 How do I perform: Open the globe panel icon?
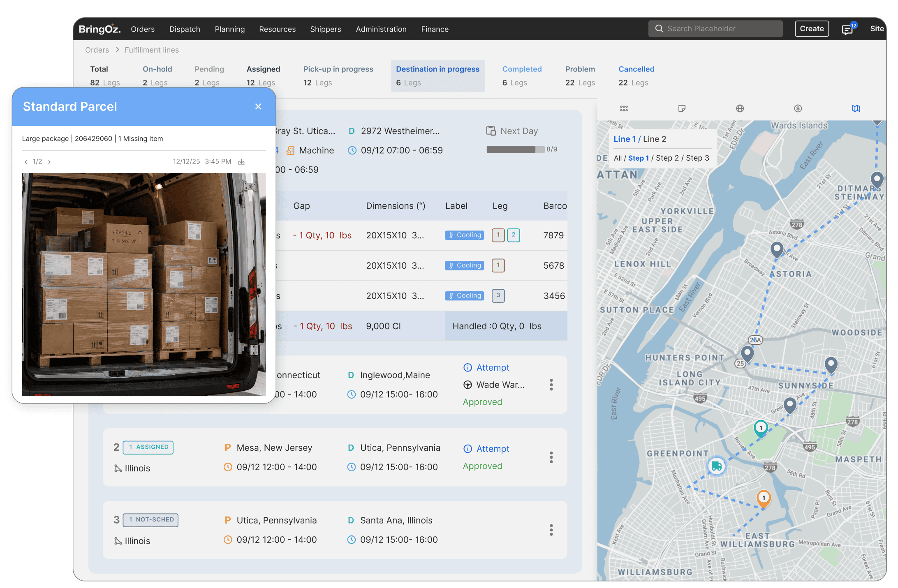pos(740,108)
